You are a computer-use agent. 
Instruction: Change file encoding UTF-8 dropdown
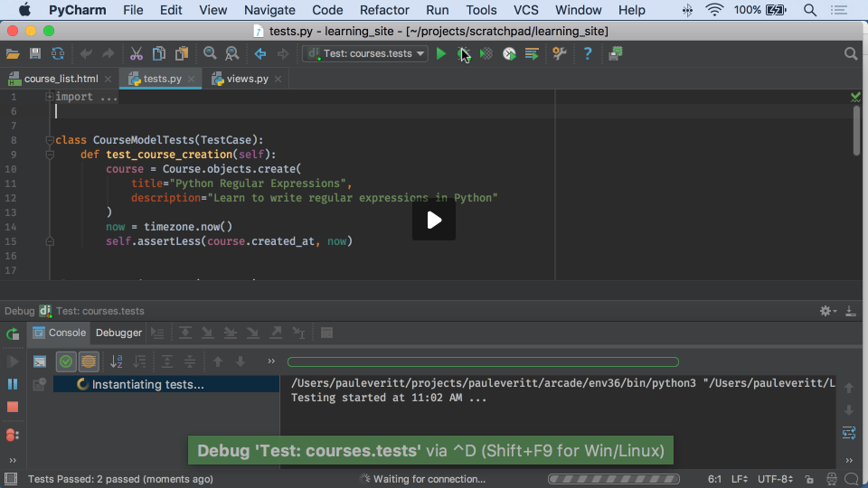[x=775, y=479]
